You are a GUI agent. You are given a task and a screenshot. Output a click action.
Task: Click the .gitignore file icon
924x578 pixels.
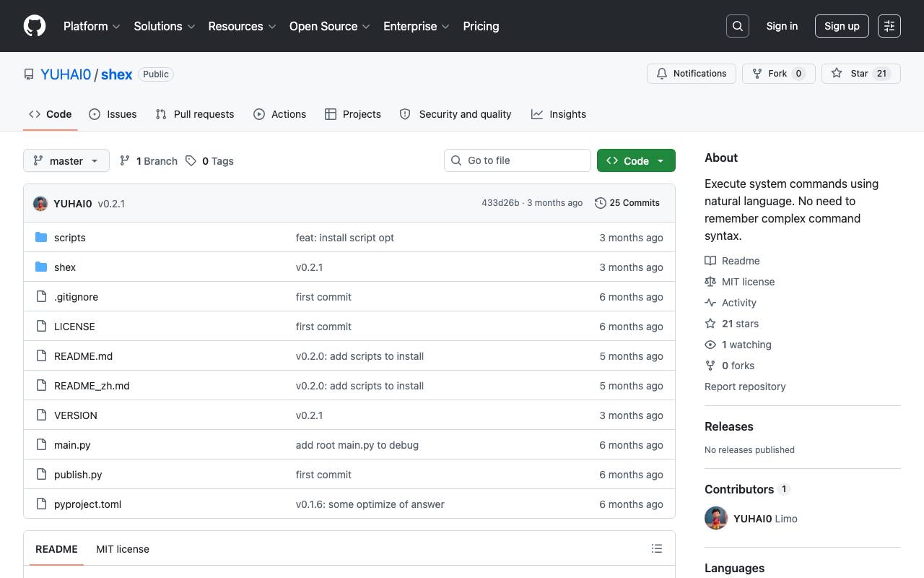pyautogui.click(x=41, y=296)
